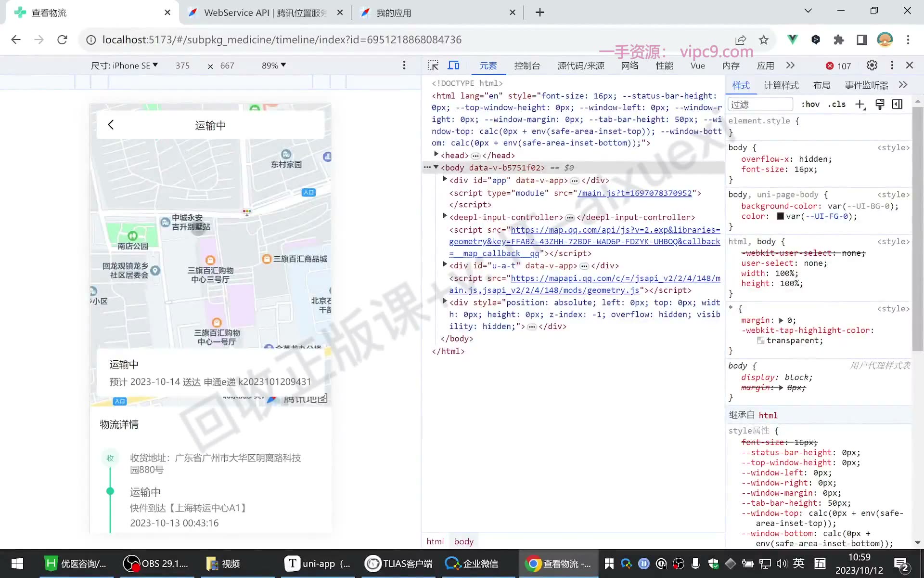Open the Vue devtools extension icon
This screenshot has height=578, width=924.
[x=792, y=39]
